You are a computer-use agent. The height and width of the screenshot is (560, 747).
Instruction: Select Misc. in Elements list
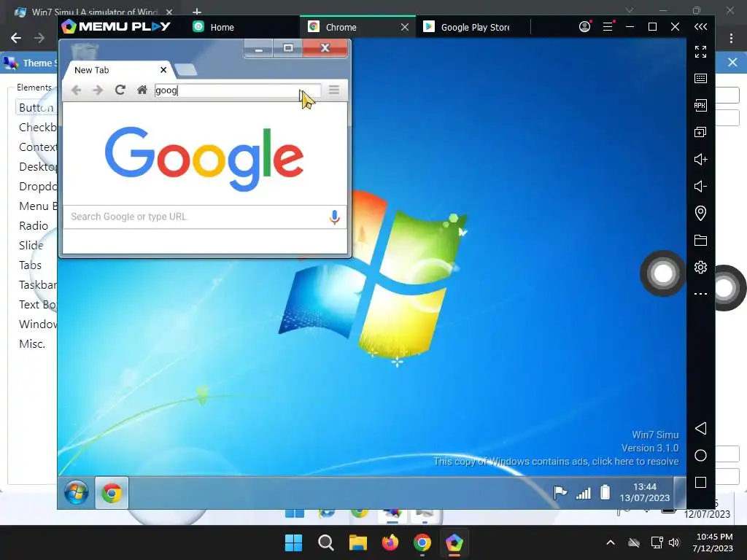coord(32,344)
